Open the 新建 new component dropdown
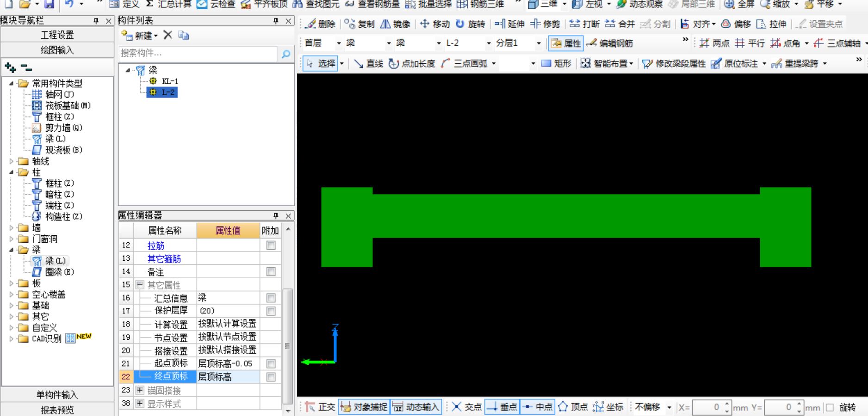 pyautogui.click(x=156, y=36)
